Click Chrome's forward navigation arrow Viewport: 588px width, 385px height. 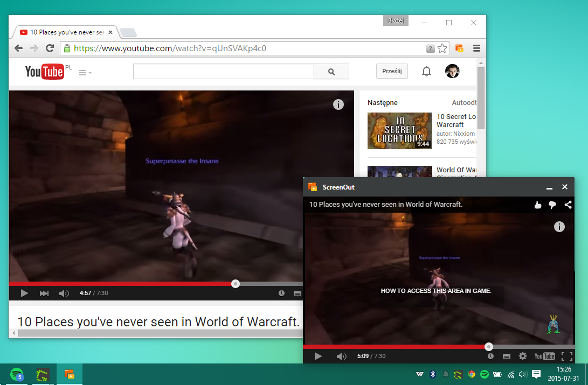tap(34, 48)
